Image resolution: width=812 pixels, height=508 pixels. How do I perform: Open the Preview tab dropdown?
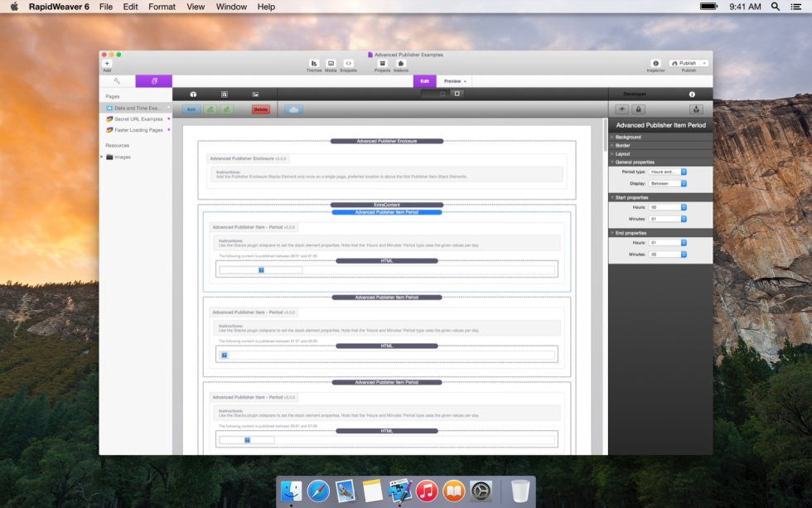pos(455,81)
